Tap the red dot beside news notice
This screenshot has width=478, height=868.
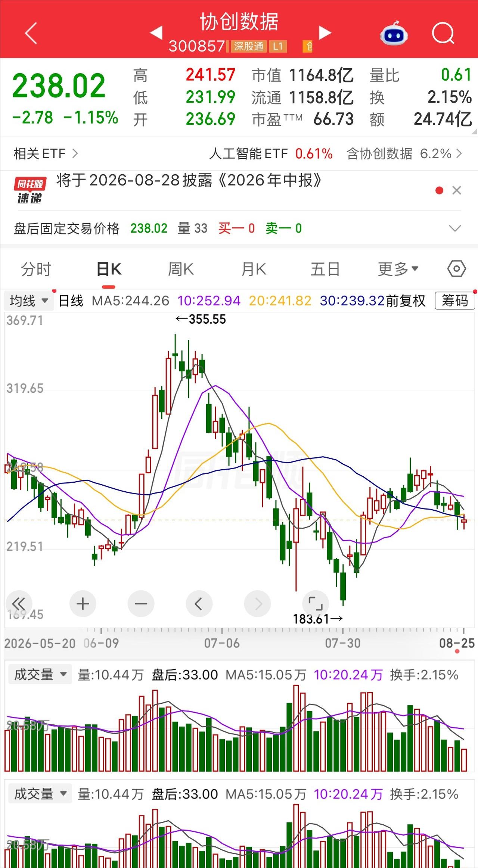coord(440,190)
